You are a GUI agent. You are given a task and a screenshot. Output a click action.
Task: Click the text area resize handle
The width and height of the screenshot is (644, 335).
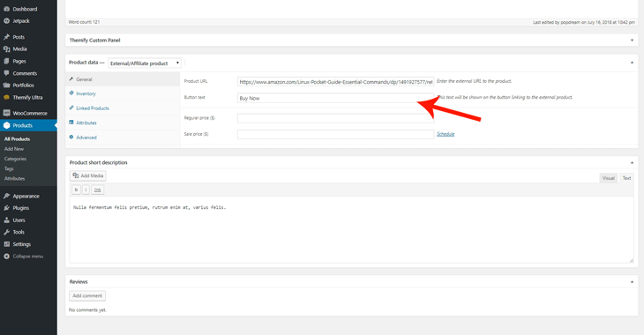[x=632, y=260]
